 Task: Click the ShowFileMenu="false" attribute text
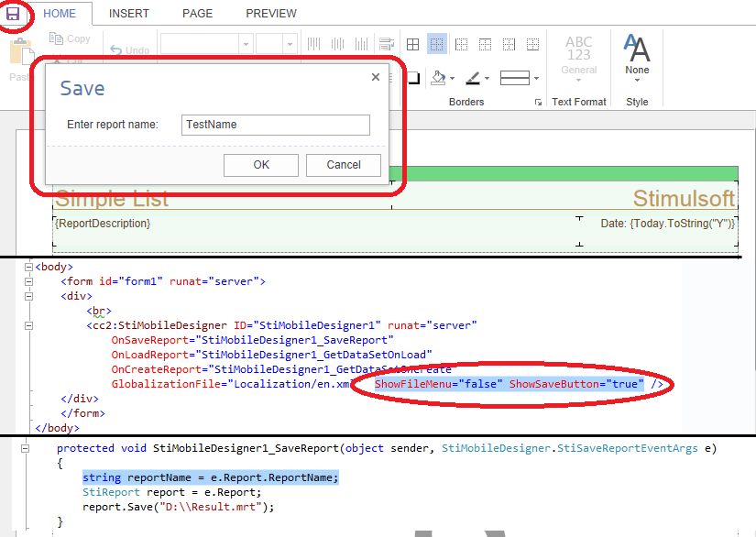point(439,384)
